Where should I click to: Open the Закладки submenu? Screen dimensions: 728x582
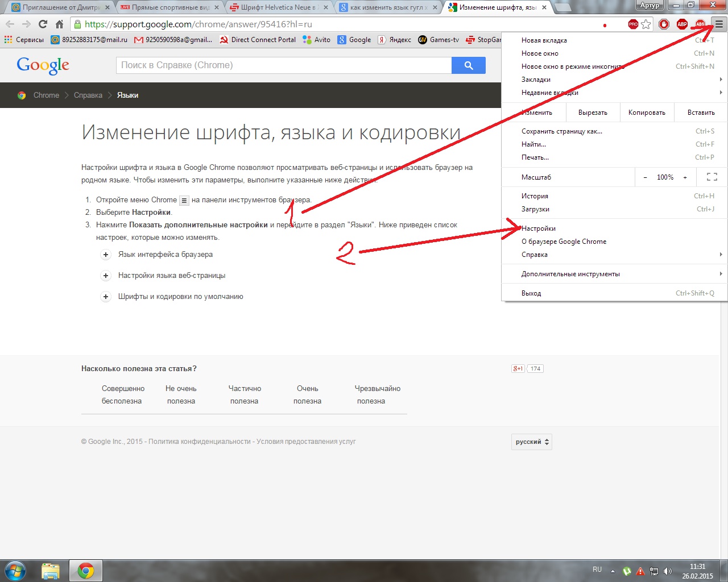coord(614,80)
